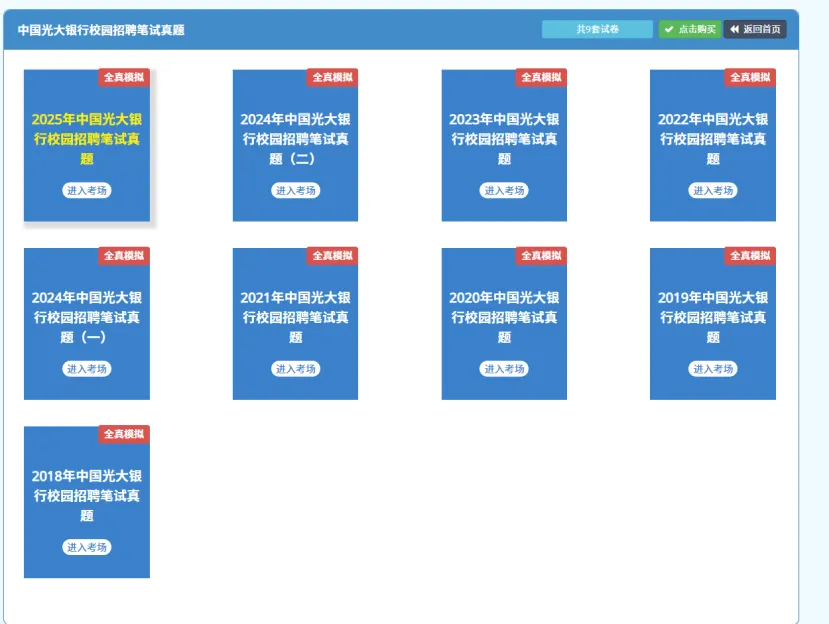Screen dimensions: 829x624
Task: Click the double-arrow icon on 返回首页
Action: [x=734, y=29]
